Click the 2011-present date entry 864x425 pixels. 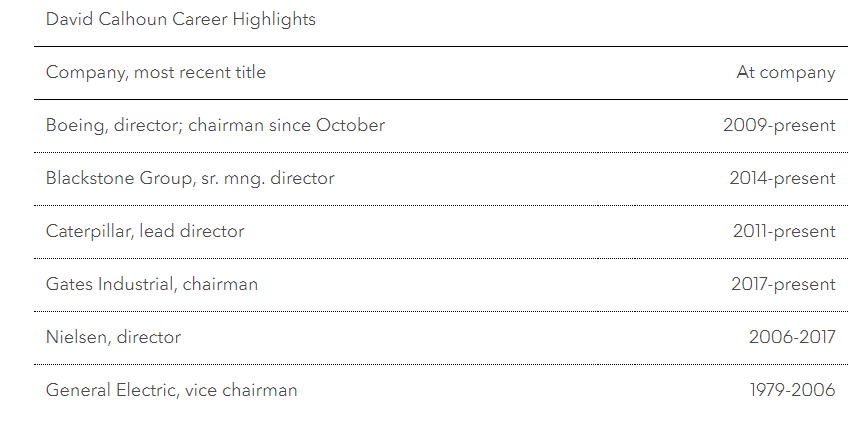783,231
